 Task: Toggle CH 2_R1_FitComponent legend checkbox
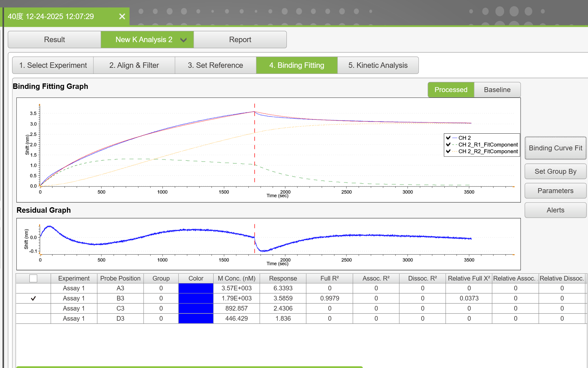coord(448,144)
